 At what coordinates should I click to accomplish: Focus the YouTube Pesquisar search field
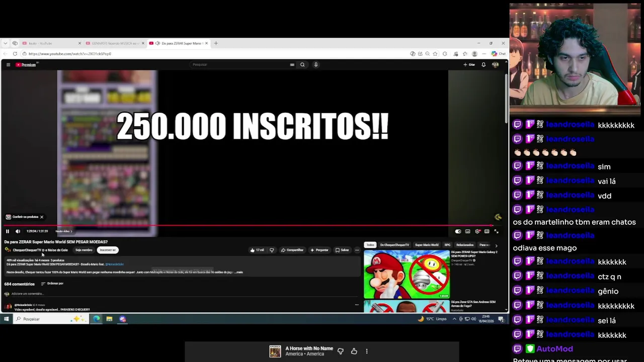[239, 64]
